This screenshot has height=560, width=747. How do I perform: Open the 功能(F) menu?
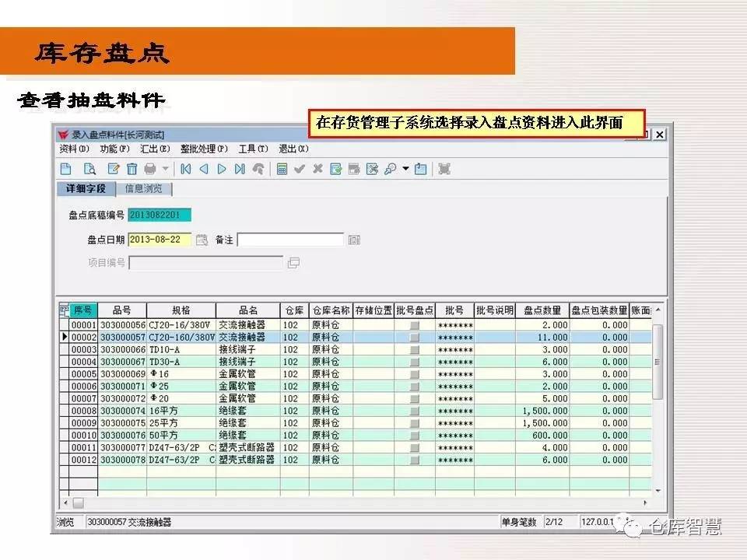tap(114, 149)
